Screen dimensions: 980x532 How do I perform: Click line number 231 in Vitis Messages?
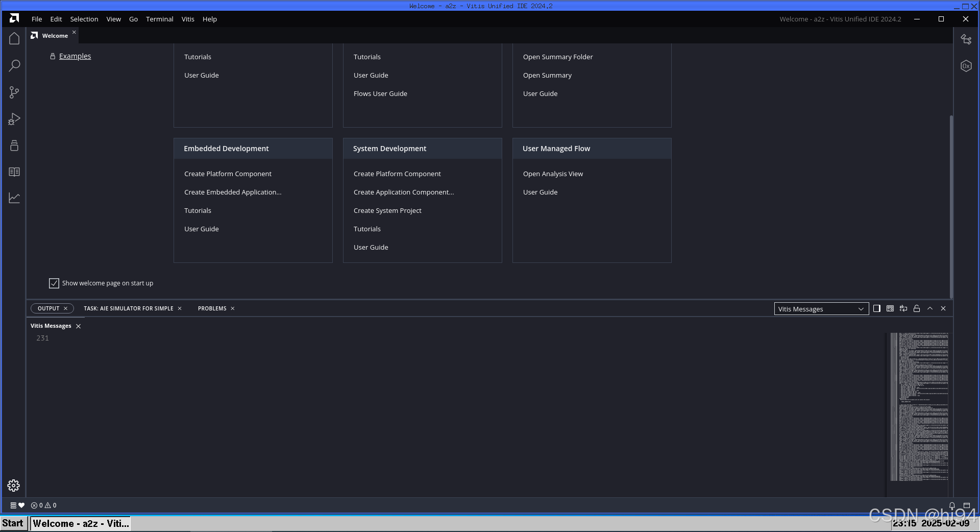pyautogui.click(x=42, y=338)
